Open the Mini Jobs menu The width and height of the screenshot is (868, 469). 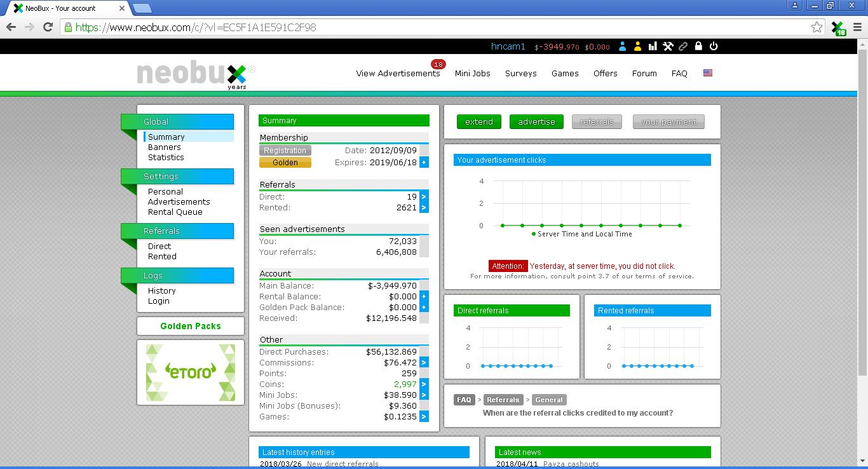[473, 74]
